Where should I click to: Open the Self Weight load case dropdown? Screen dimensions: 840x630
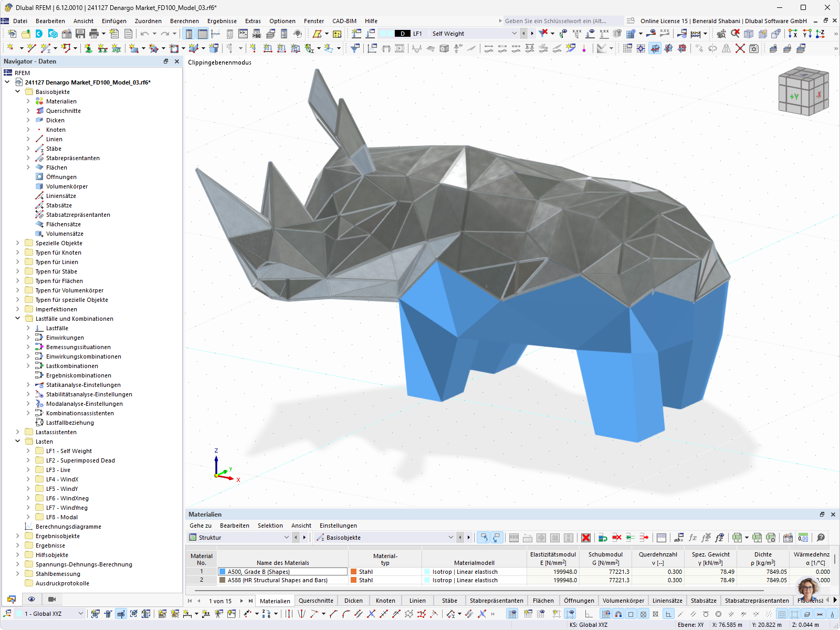click(516, 33)
